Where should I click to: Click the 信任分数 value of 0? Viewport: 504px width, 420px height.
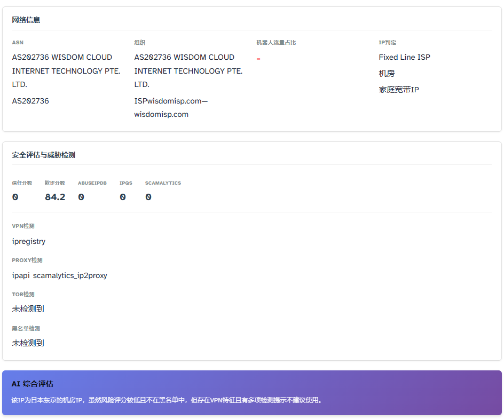coord(15,197)
